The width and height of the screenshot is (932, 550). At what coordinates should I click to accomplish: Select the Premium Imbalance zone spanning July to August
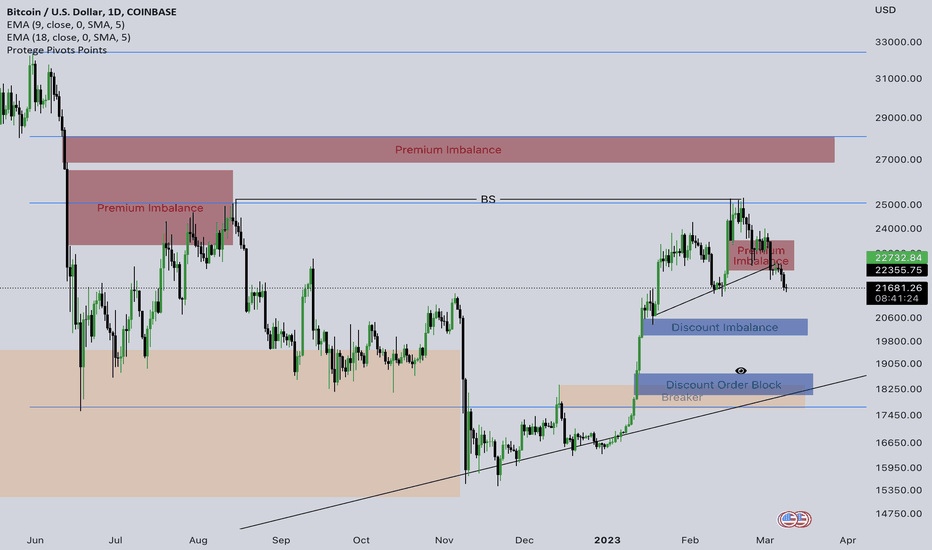click(x=150, y=208)
